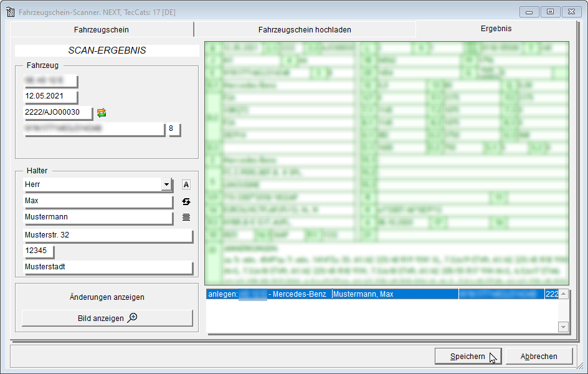The image size is (588, 374).
Task: Open the Herr salutation dropdown arrow
Action: (x=166, y=184)
